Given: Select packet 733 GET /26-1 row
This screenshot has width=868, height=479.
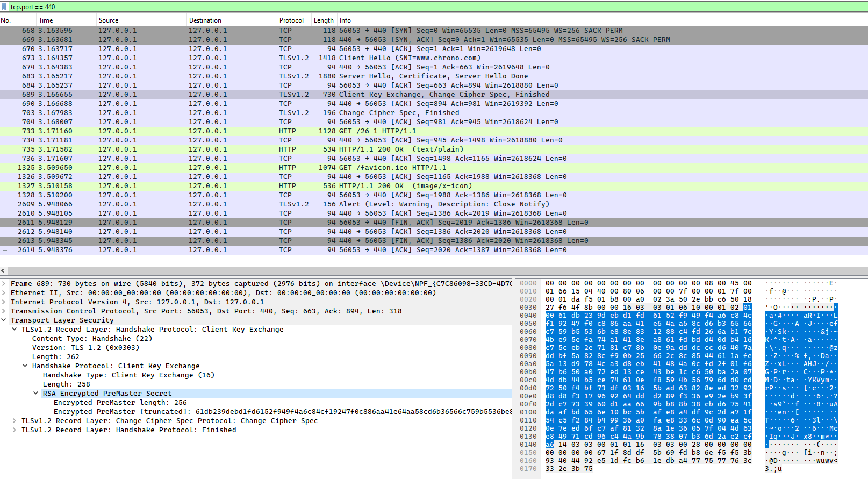Looking at the screenshot, I should (434, 131).
